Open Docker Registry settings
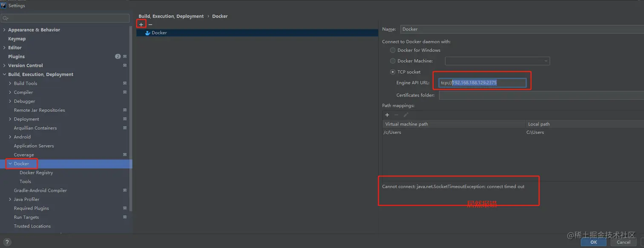644x248 pixels. (x=36, y=173)
